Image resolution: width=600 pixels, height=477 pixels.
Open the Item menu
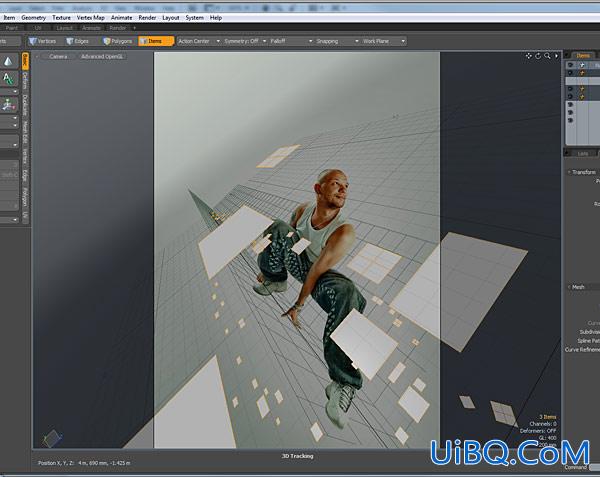[9, 18]
